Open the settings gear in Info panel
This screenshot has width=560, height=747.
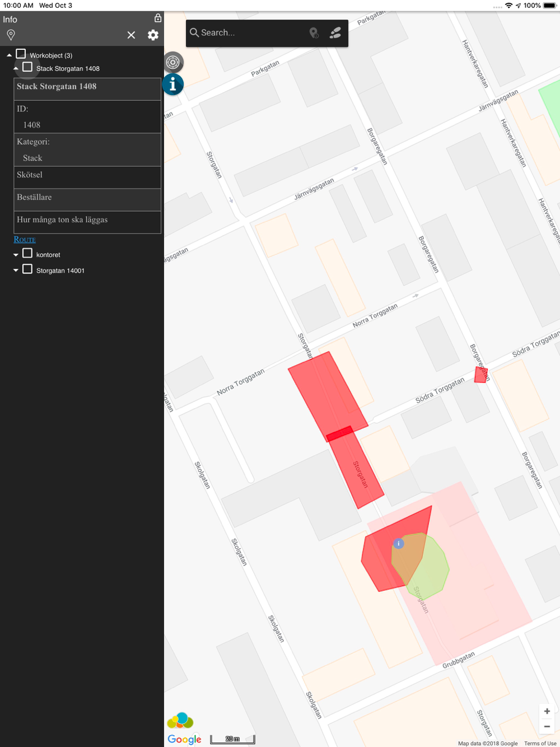153,35
